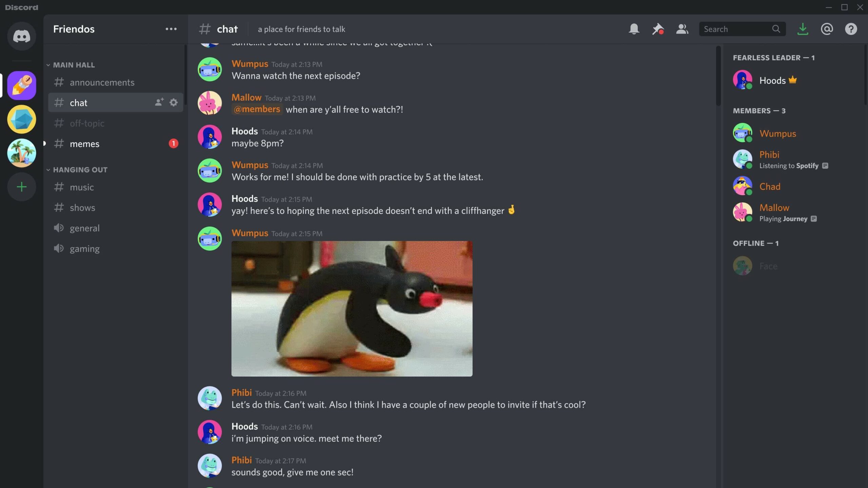The width and height of the screenshot is (868, 488).
Task: Click the download/update Discord icon
Action: click(x=803, y=29)
